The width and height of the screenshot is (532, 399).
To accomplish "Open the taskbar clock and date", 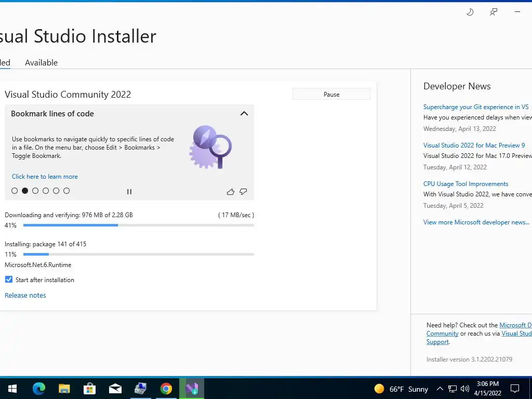I will [487, 389].
